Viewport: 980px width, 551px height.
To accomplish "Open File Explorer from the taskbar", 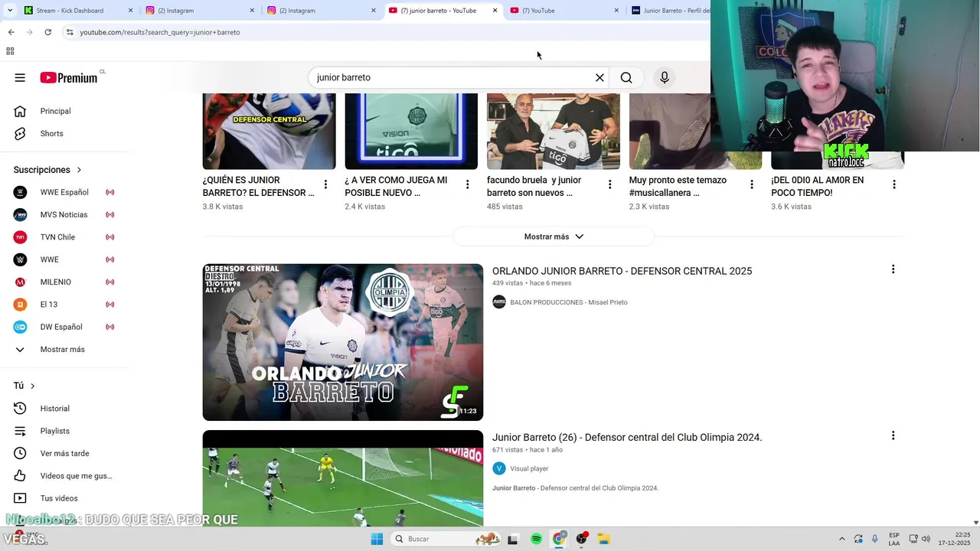I will (x=603, y=539).
